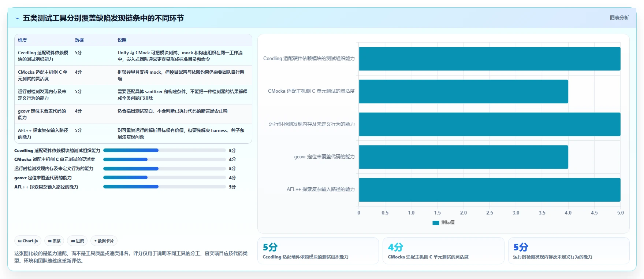Click the 运行时检测 bar in the chart
The height and width of the screenshot is (279, 644).
tap(489, 124)
